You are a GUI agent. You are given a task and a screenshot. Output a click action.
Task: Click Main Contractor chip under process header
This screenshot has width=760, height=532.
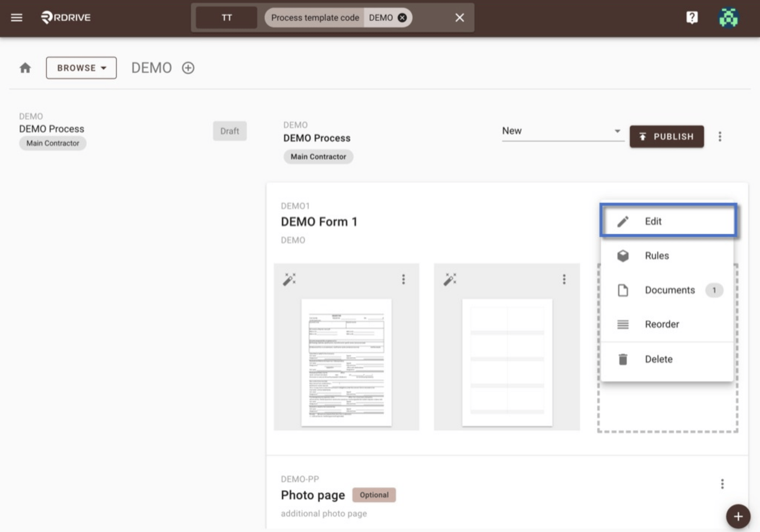(318, 156)
